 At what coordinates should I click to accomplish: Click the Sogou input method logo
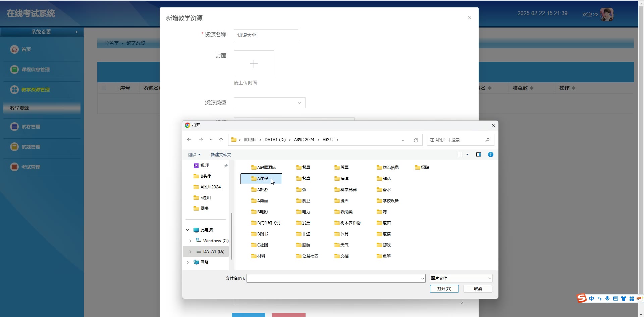582,298
